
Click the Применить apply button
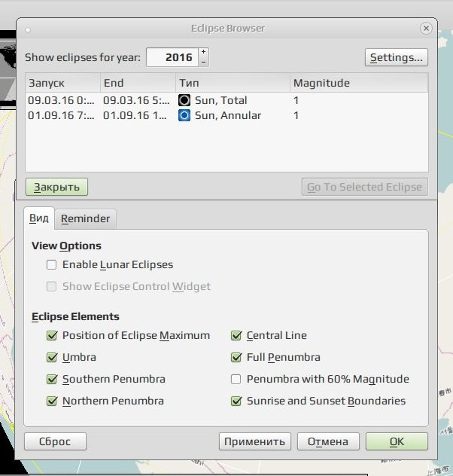click(254, 441)
